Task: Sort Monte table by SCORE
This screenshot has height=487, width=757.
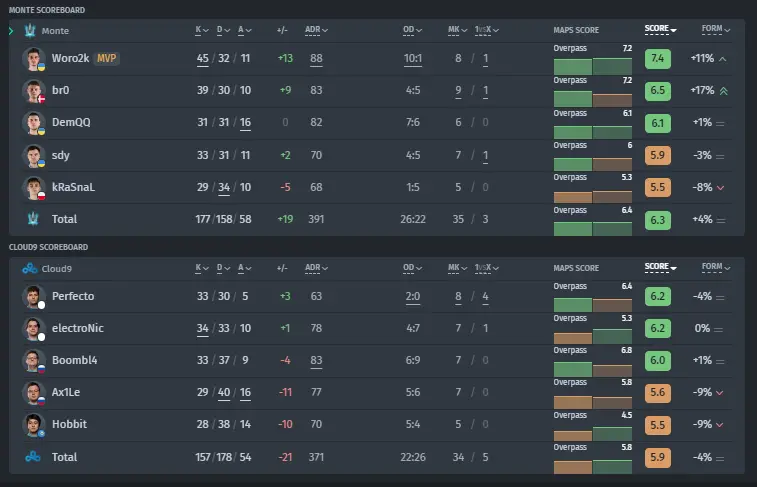Action: [660, 29]
